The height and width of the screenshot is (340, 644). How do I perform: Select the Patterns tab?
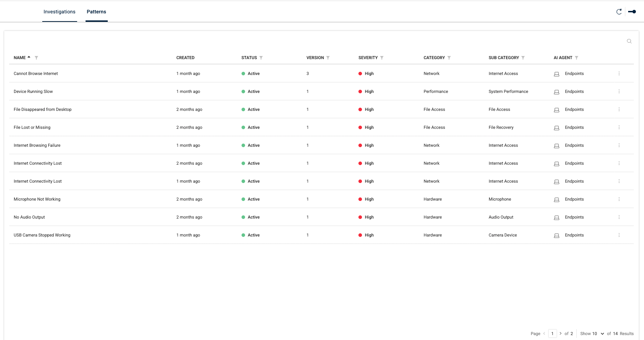click(x=96, y=12)
